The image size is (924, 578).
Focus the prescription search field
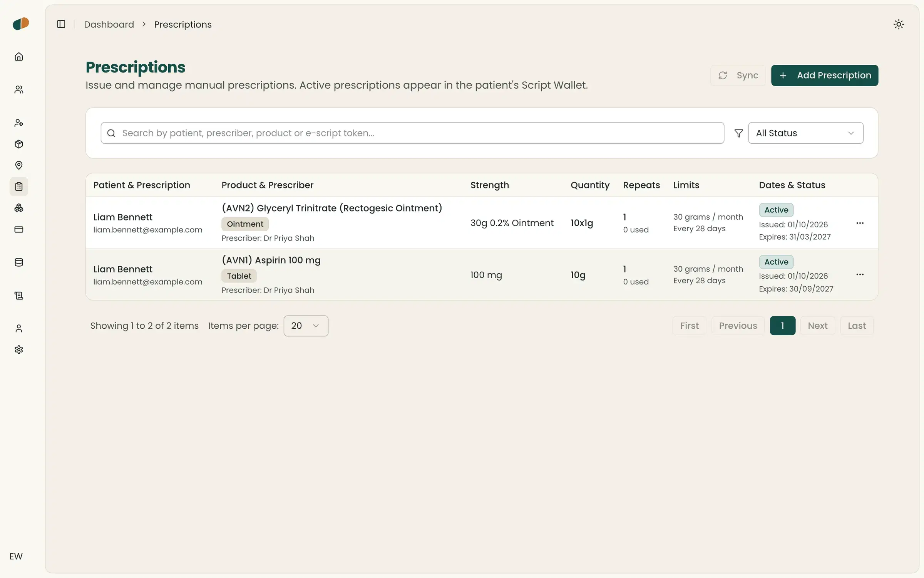[412, 133]
